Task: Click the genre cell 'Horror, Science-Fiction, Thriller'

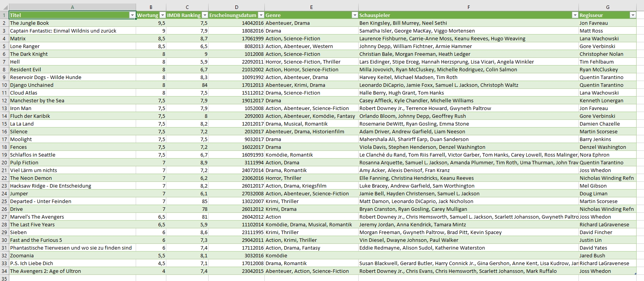Action: [311, 62]
